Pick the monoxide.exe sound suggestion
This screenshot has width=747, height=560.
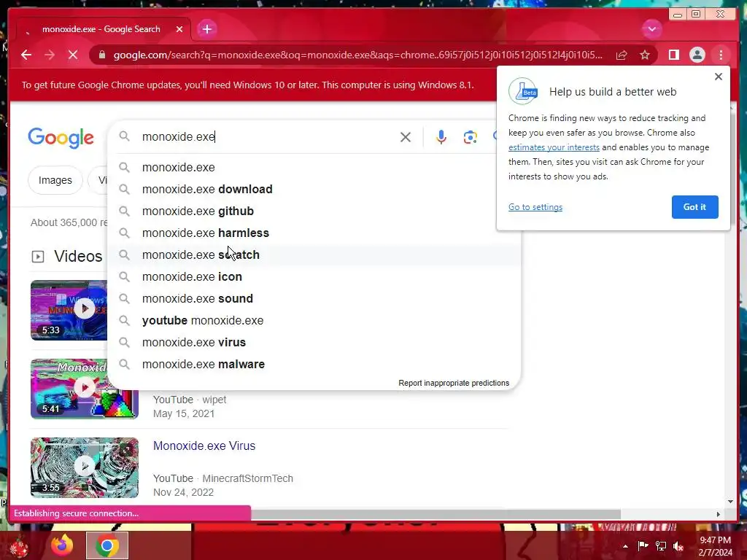314,298
